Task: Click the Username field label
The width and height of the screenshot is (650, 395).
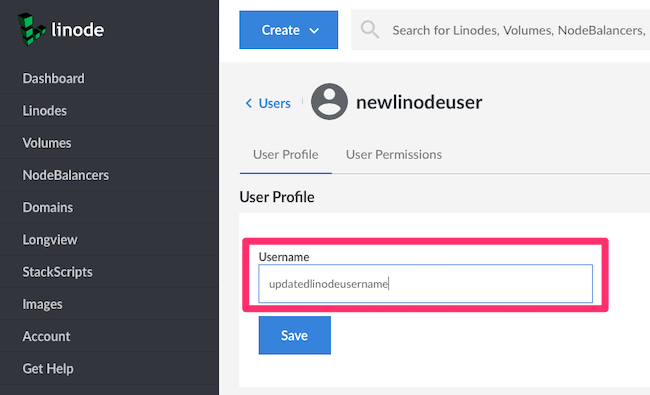Action: 284,257
